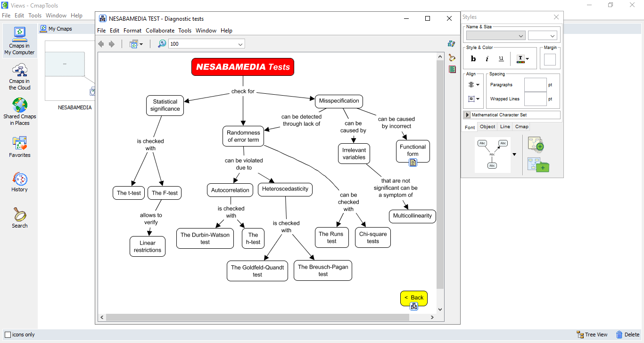Open the Search tool
This screenshot has height=343, width=644.
click(x=19, y=218)
